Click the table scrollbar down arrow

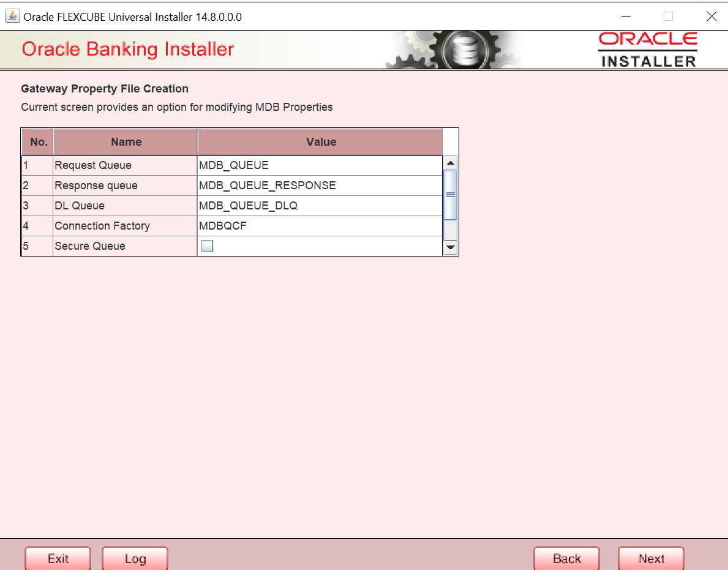click(451, 247)
